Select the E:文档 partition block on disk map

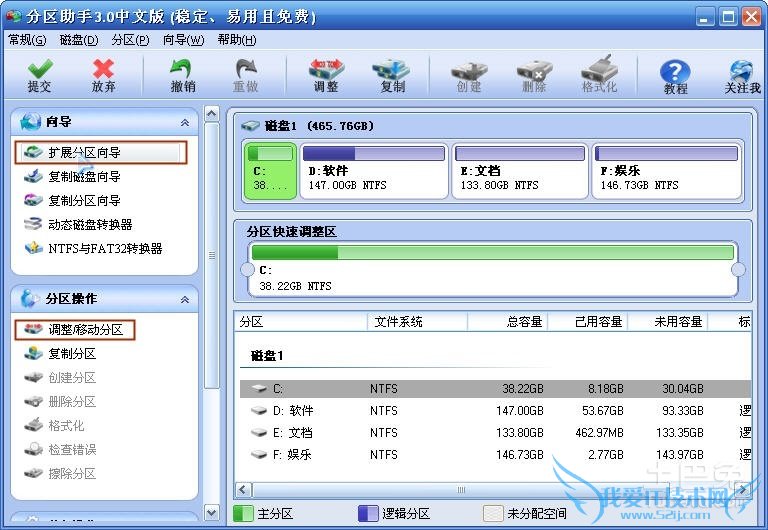coord(520,171)
